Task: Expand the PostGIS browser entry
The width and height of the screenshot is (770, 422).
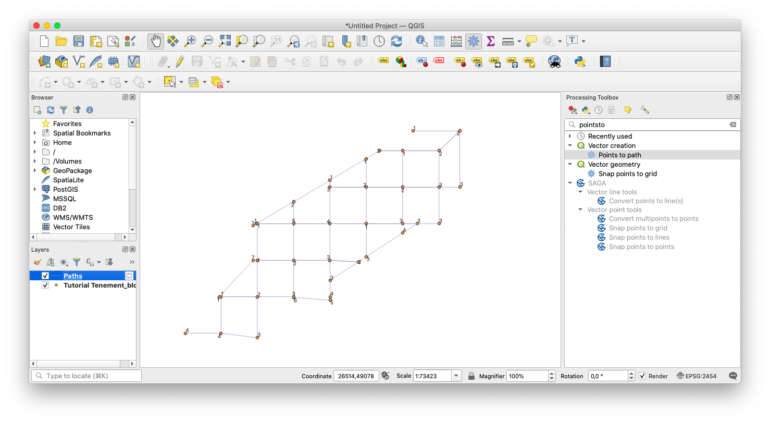Action: pos(35,189)
